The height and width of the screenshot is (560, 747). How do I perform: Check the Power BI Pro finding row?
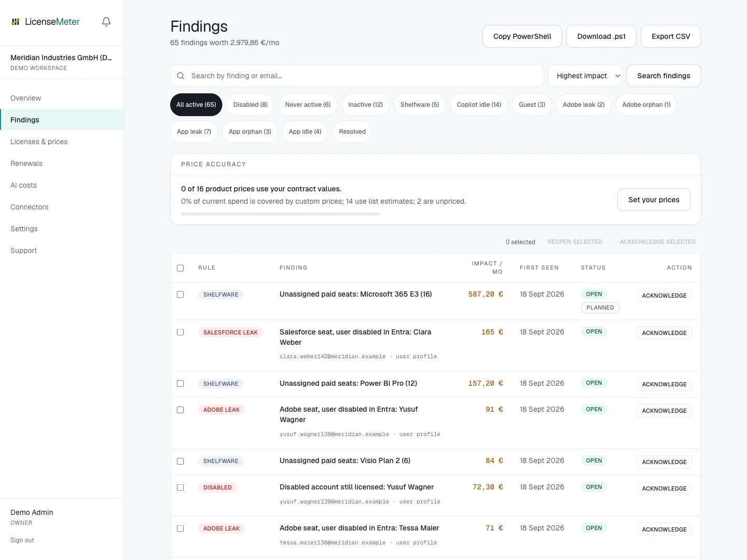tap(181, 384)
